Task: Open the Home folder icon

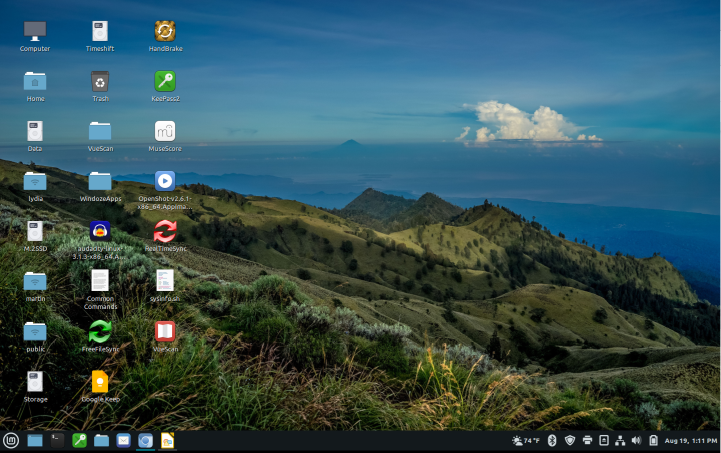Action: point(35,81)
